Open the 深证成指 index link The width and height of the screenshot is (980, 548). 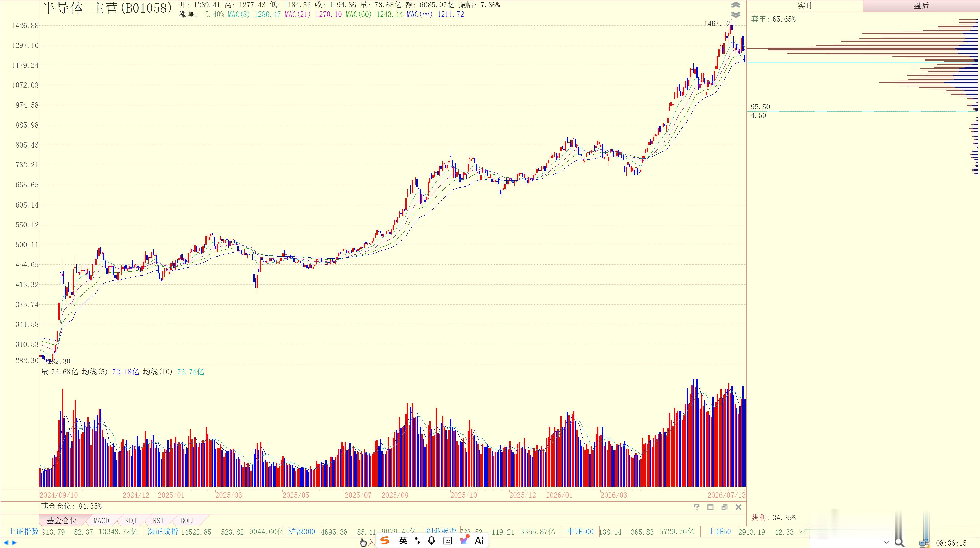click(162, 532)
